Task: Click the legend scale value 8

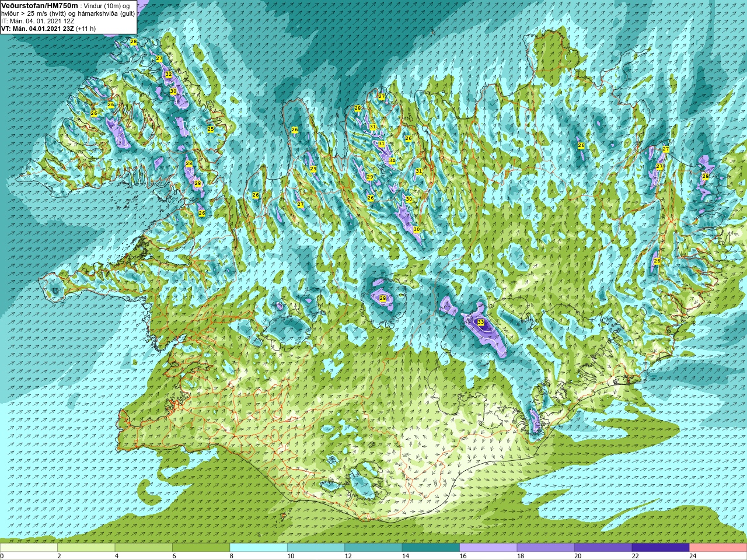Action: 232,556
